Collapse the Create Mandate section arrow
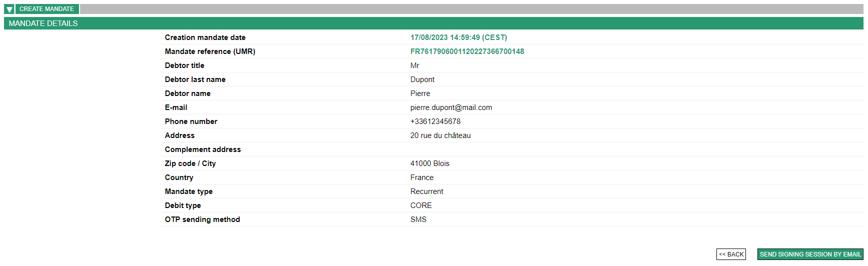 point(9,9)
